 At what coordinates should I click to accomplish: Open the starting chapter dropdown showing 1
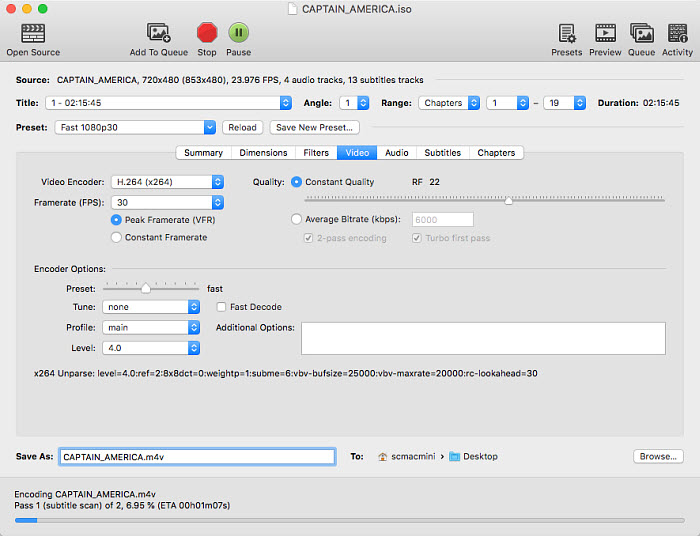click(508, 103)
